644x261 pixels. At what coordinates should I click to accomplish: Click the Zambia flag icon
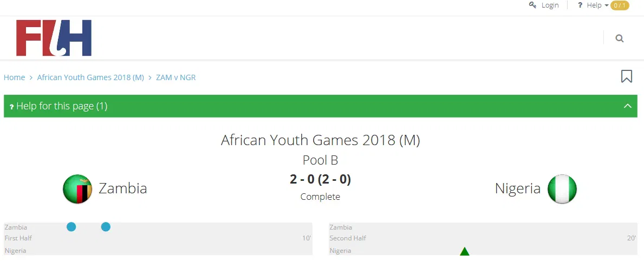[x=77, y=189]
